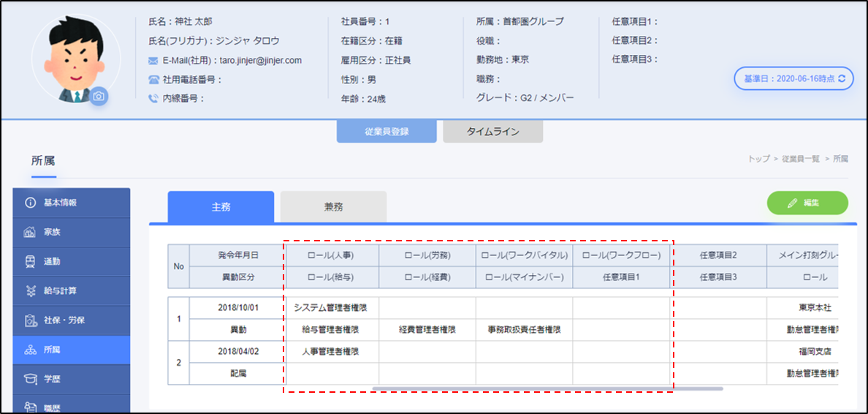868x414 pixels.
Task: Click the 基本情報 info icon in sidebar
Action: pyautogui.click(x=30, y=203)
